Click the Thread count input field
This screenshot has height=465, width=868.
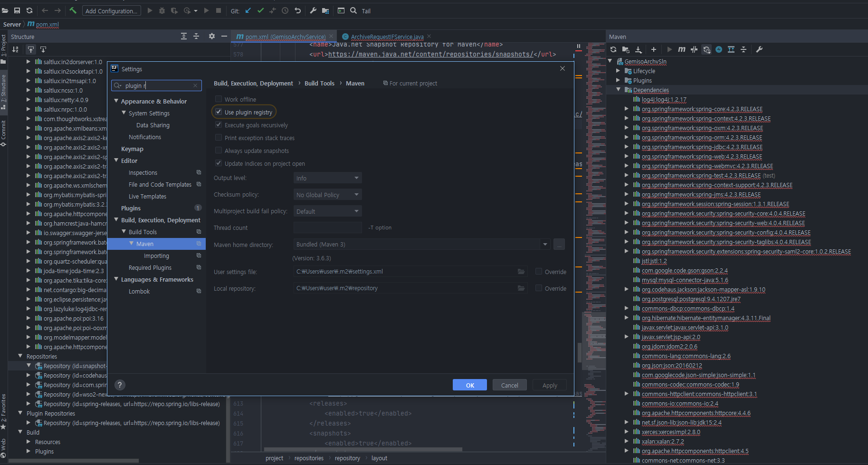tap(327, 228)
